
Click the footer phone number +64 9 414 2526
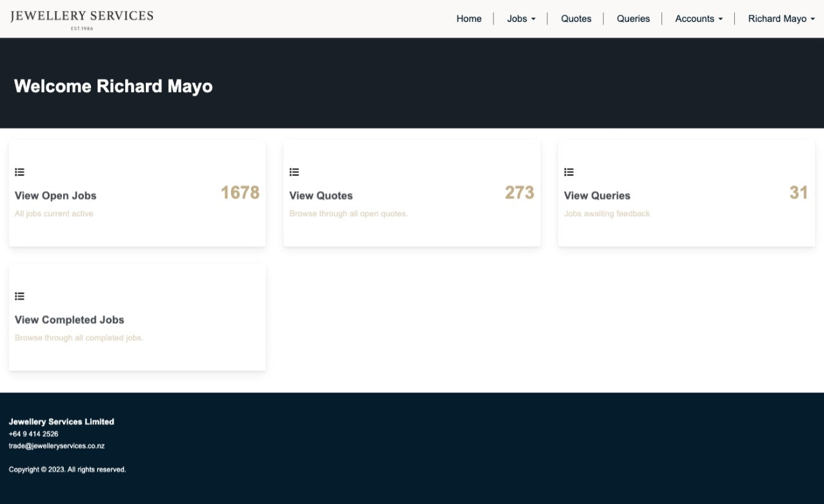point(34,434)
